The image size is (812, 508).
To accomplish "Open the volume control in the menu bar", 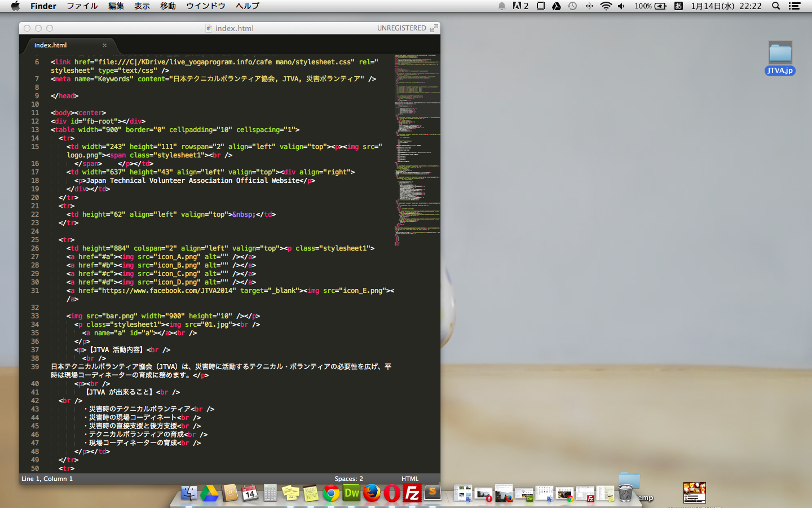I will (621, 6).
